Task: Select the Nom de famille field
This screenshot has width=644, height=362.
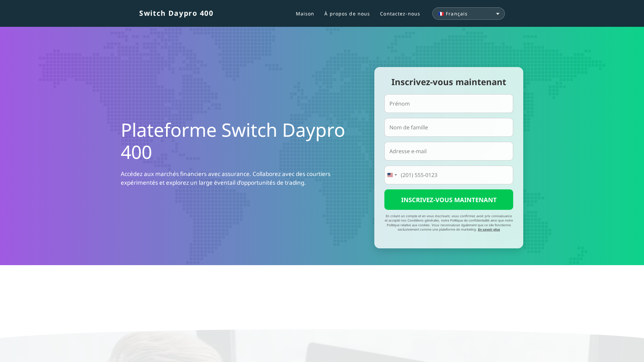Action: tap(448, 127)
